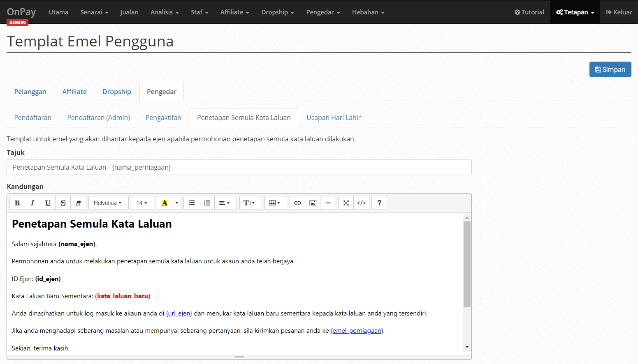Toggle bold formatting in editor toolbar
This screenshot has width=638, height=364.
pyautogui.click(x=17, y=203)
